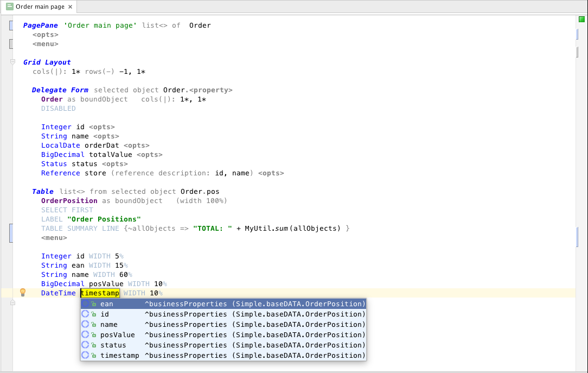The width and height of the screenshot is (588, 373).
Task: Click the SELECT FIRST option in Table
Action: (x=67, y=210)
